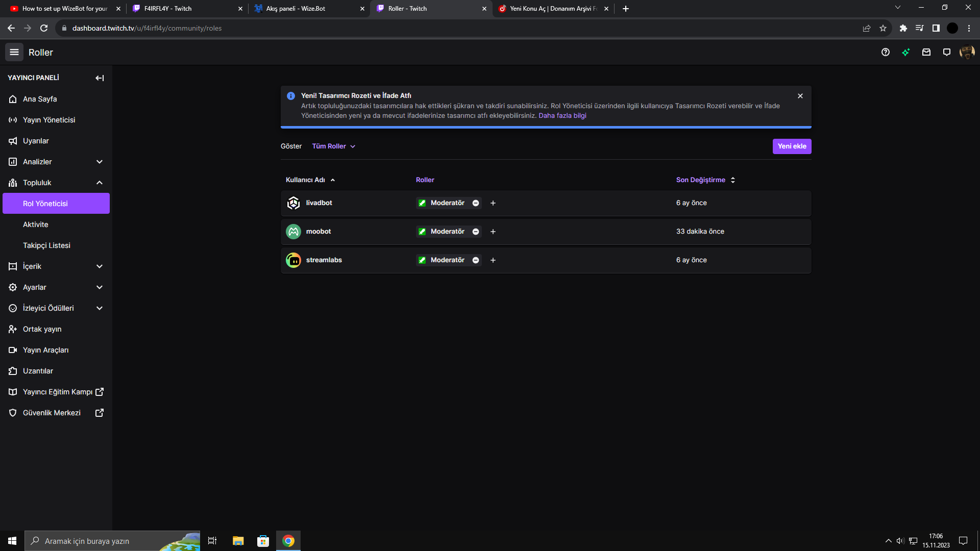
Task: Open the inbox notifications icon
Action: 926,52
